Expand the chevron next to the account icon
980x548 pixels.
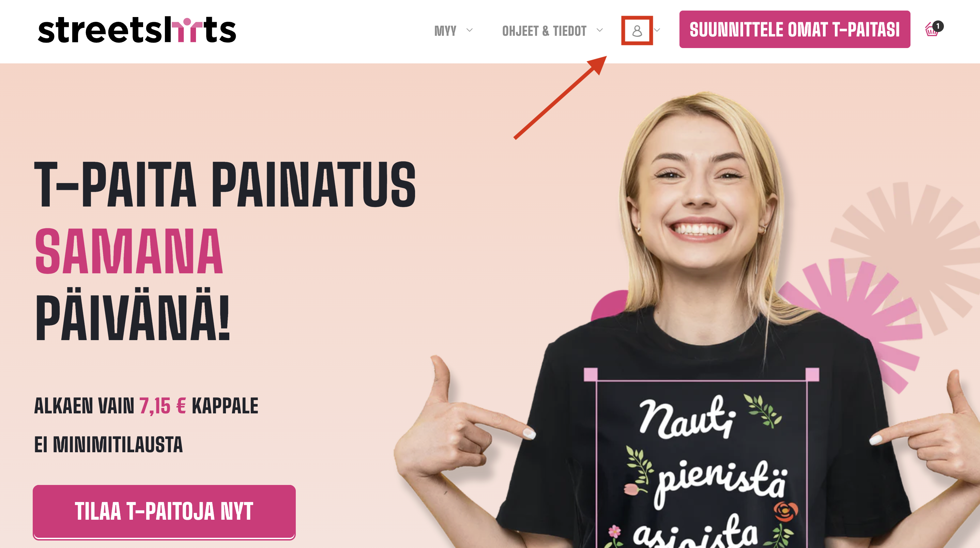coord(657,30)
